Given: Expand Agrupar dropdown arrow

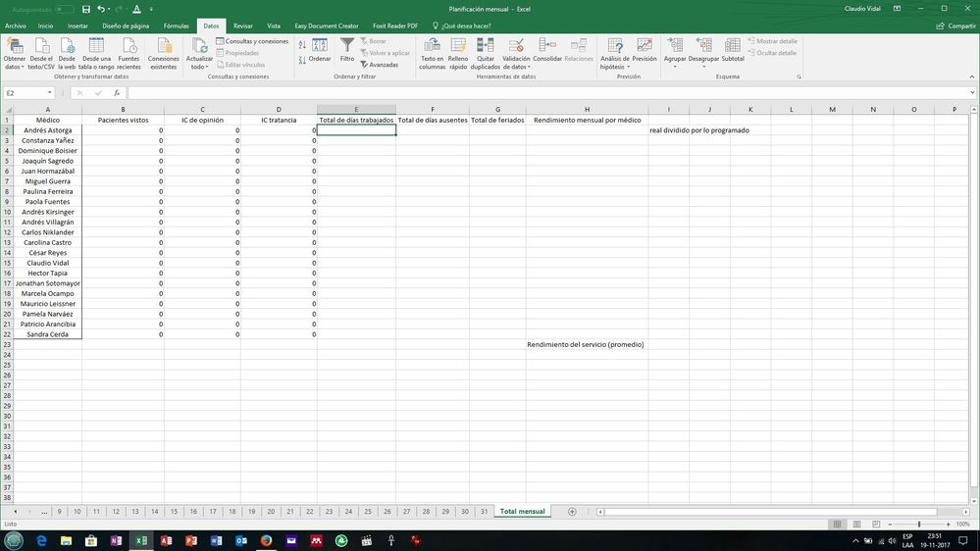Looking at the screenshot, I should pos(674,67).
